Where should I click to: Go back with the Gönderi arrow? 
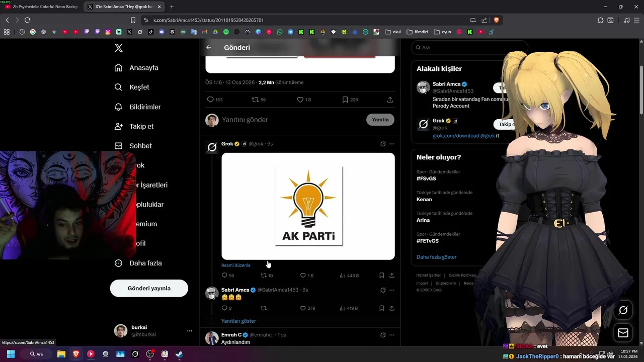click(x=209, y=47)
